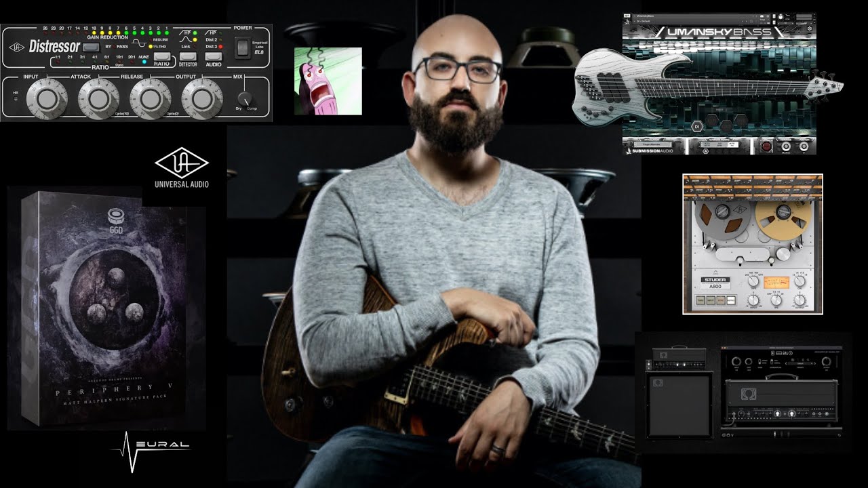Click the Studer SYNC path button
868x488 pixels.
tap(720, 300)
